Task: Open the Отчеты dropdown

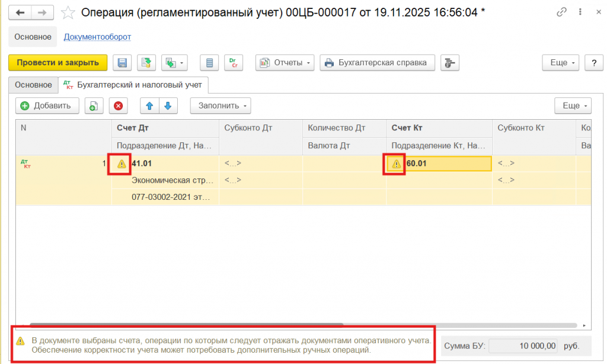Action: (x=285, y=63)
